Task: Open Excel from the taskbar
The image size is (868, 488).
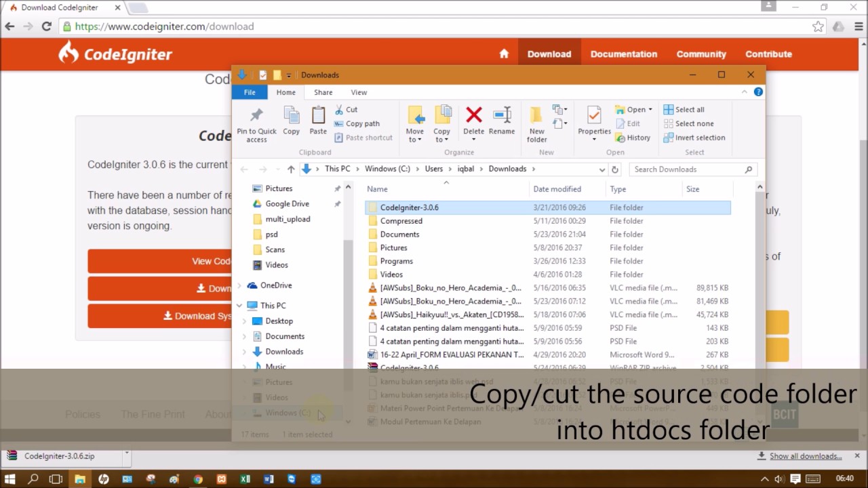Action: point(245,479)
